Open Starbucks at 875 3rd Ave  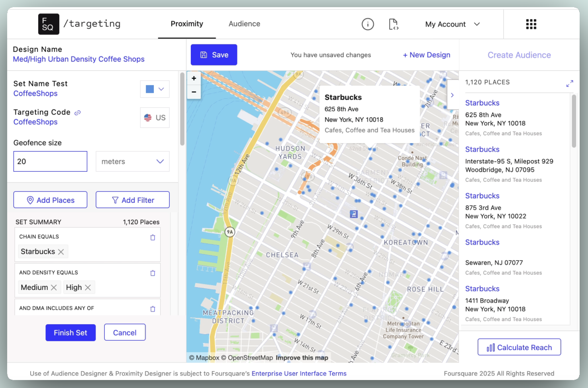coord(482,196)
